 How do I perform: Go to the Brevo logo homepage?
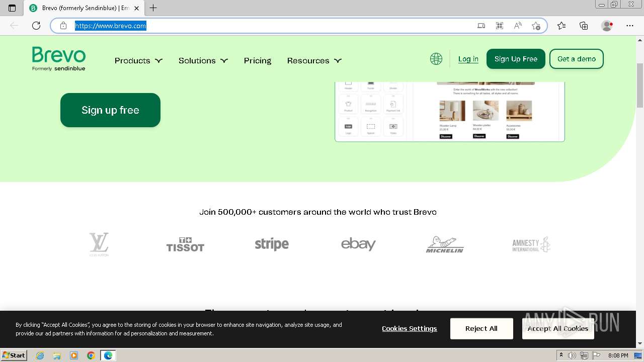coord(59,59)
